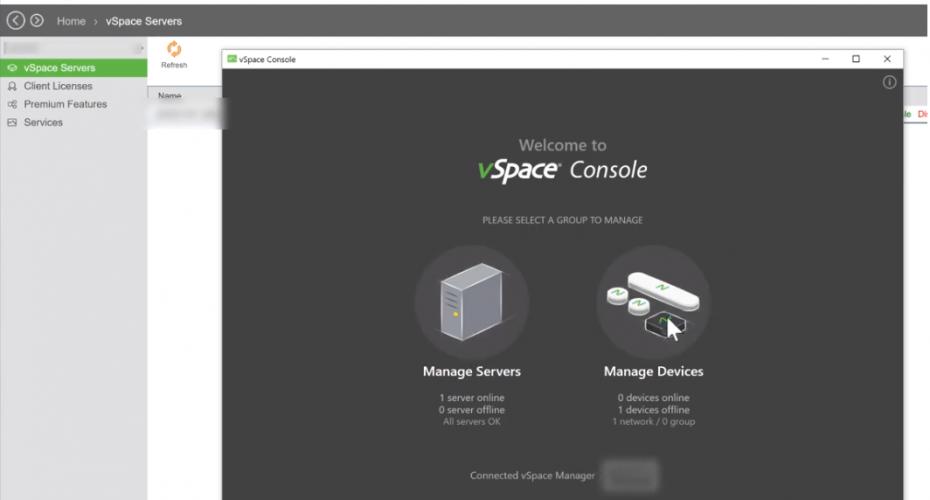Click '1 network / 0 group' text

[x=653, y=422]
